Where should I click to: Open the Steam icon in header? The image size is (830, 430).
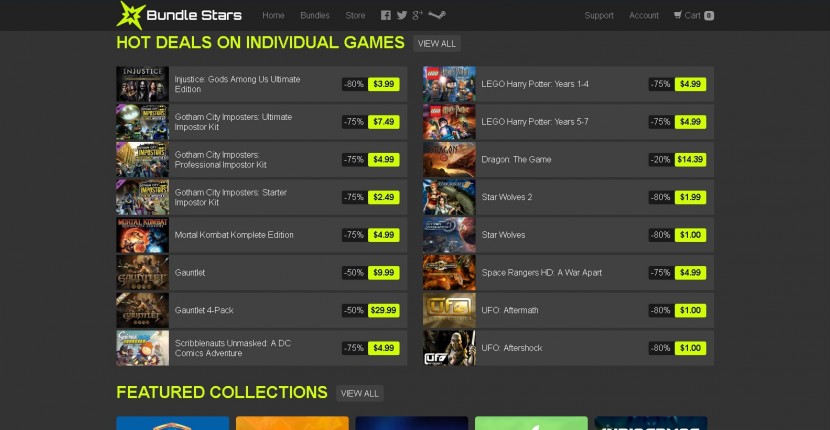click(437, 15)
